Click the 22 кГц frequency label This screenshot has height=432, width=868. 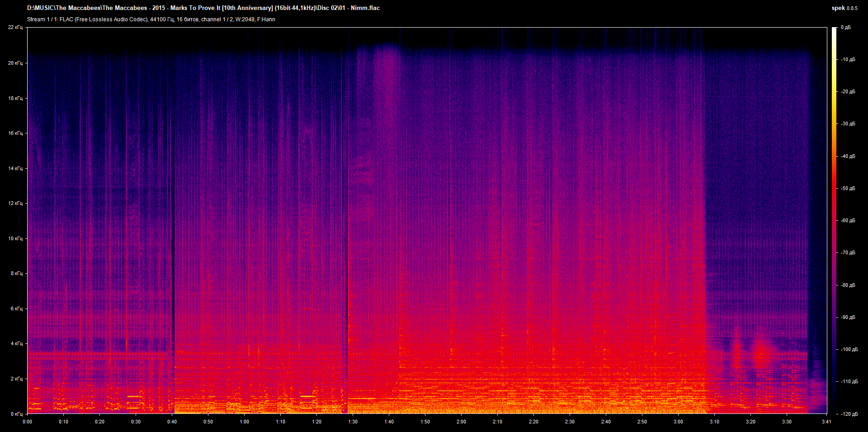point(15,28)
